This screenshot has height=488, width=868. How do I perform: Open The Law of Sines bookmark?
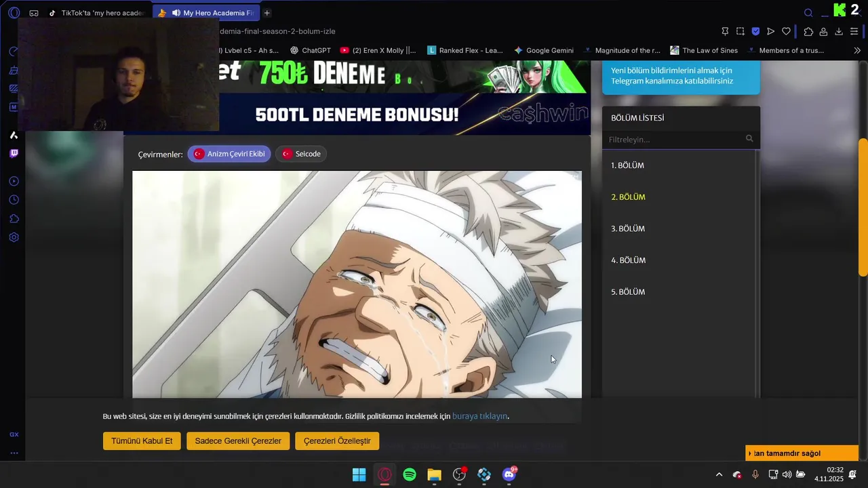(x=704, y=50)
